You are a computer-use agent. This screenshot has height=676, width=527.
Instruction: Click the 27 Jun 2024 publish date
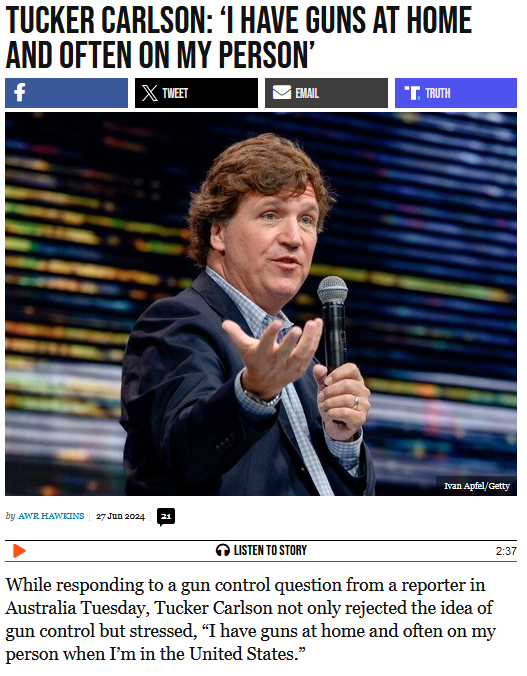click(120, 516)
